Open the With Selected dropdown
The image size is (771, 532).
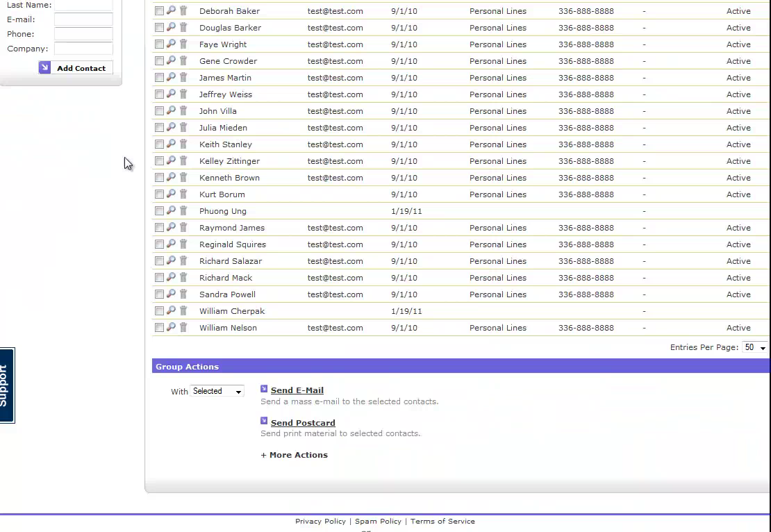[x=217, y=392]
